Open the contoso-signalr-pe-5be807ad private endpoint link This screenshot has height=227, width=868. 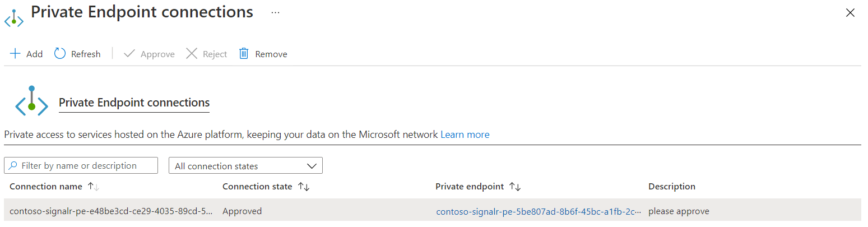tap(538, 212)
